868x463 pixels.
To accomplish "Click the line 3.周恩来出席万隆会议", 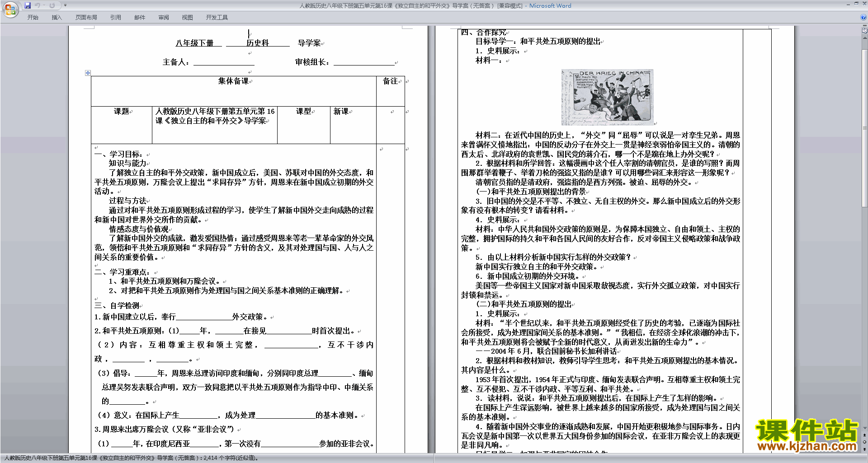I will pos(165,429).
